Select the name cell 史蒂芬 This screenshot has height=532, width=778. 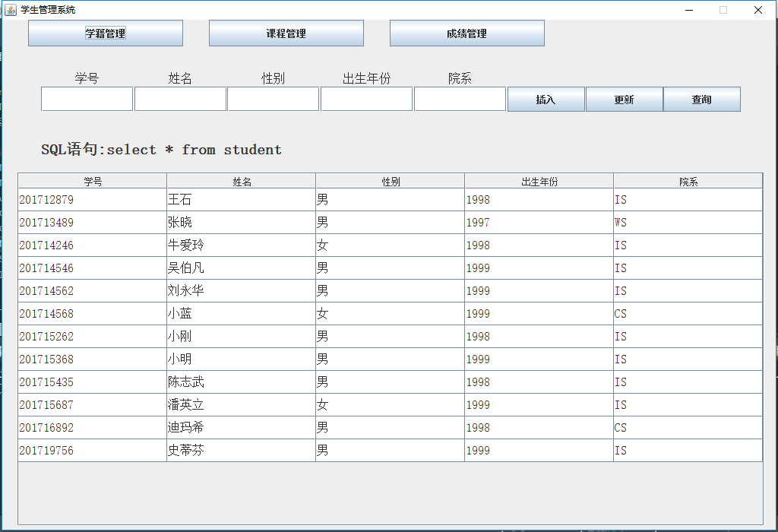click(x=241, y=451)
